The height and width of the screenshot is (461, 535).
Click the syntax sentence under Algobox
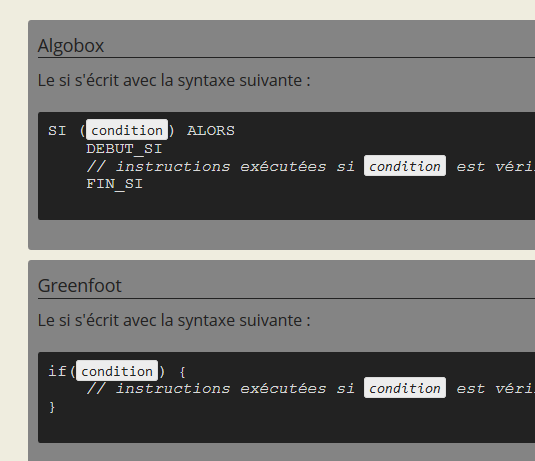click(x=174, y=81)
